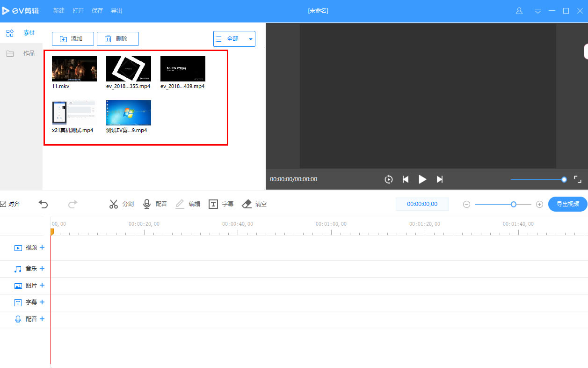Jump to next frame in preview

click(439, 179)
